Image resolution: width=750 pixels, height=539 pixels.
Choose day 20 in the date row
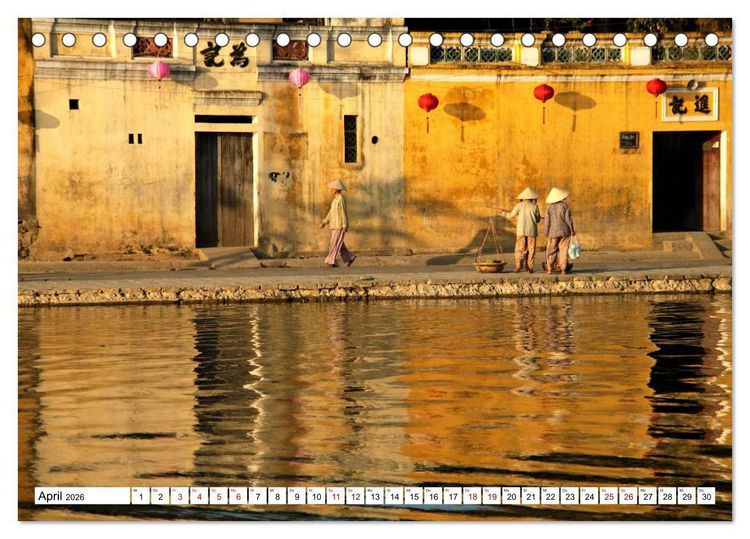coord(511,496)
